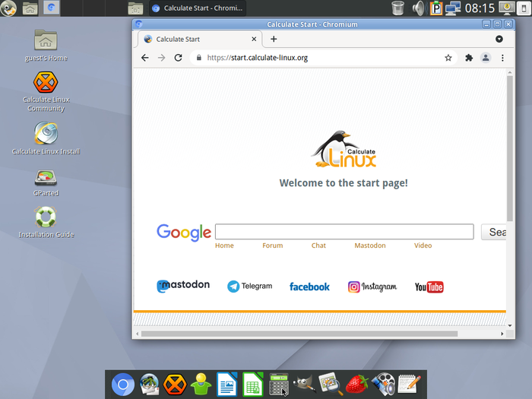532x399 pixels.
Task: Select the Installation Guide desktop icon
Action: tap(46, 222)
